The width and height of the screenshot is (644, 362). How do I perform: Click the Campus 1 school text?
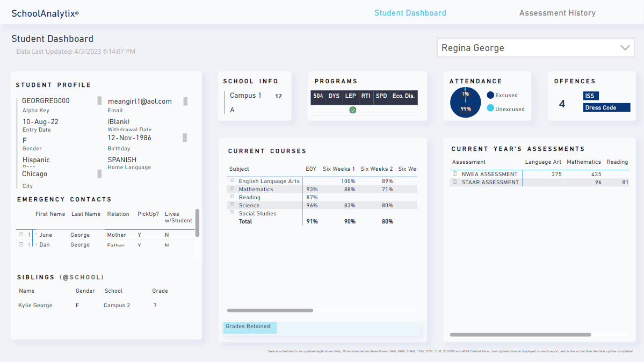[x=245, y=95]
